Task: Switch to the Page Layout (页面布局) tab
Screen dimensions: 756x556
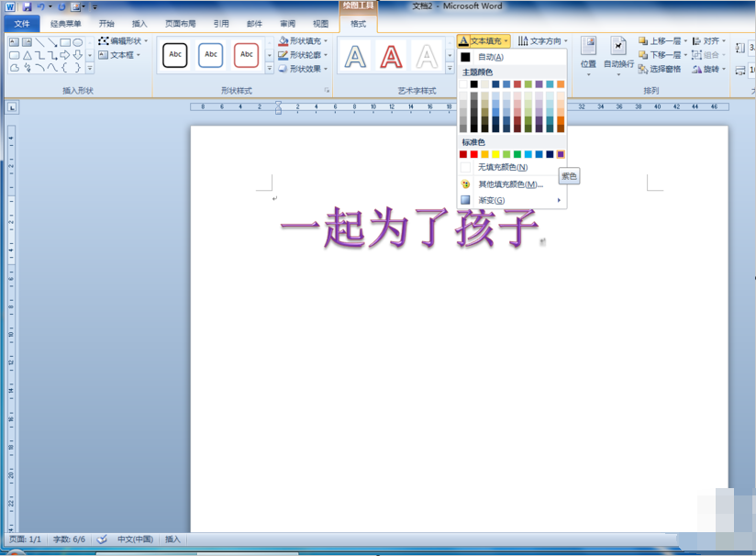Action: pos(181,24)
